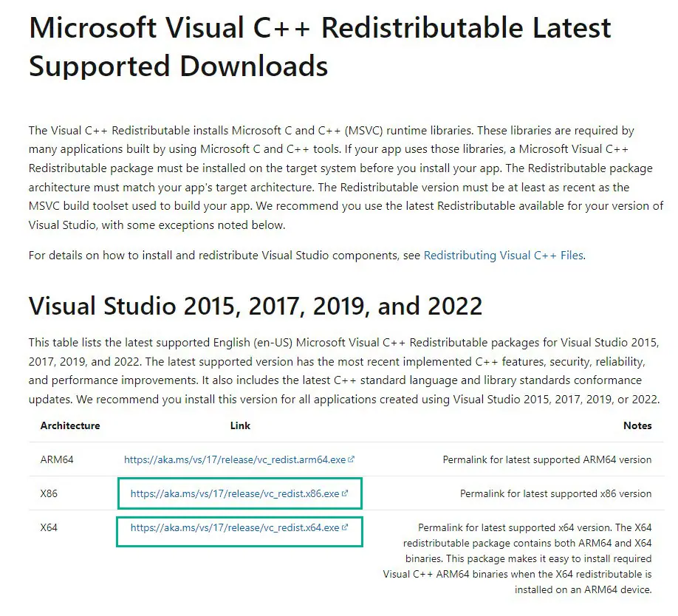The height and width of the screenshot is (616, 678).
Task: Click the intro paragraph starting 'The Visual C++ Redistributable installs'
Action: click(x=346, y=178)
